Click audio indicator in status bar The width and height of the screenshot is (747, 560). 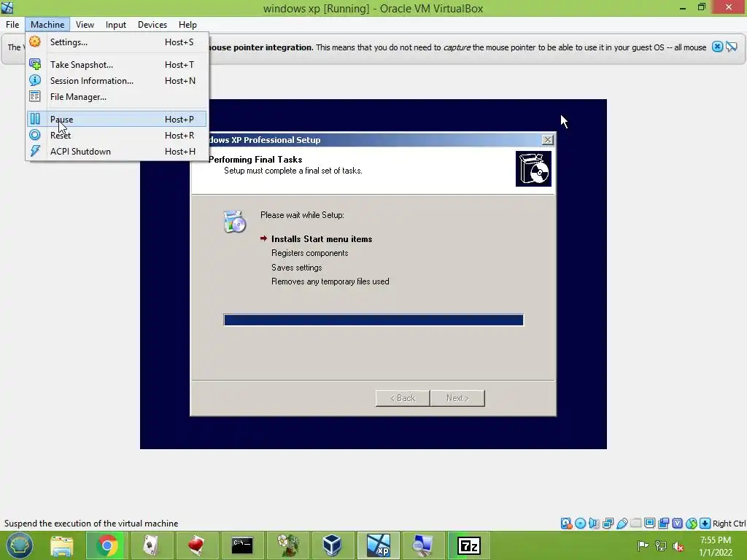click(x=594, y=524)
